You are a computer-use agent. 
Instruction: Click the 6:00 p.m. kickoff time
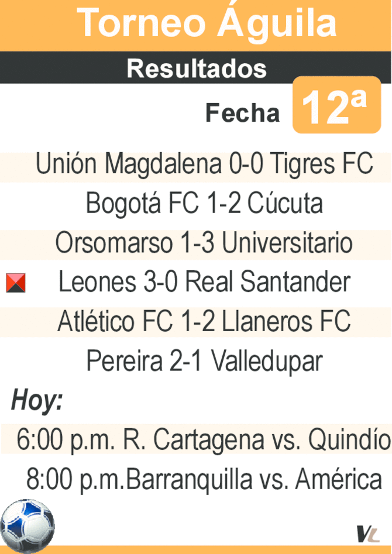66,441
